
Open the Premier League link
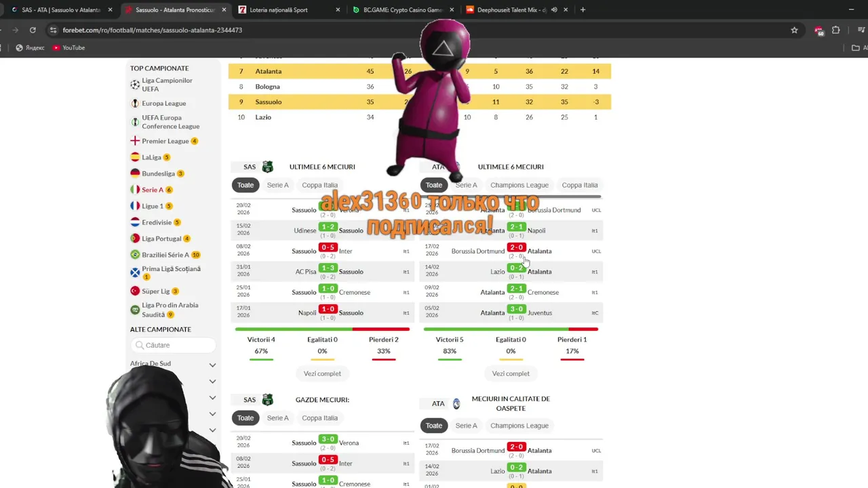[x=165, y=141]
